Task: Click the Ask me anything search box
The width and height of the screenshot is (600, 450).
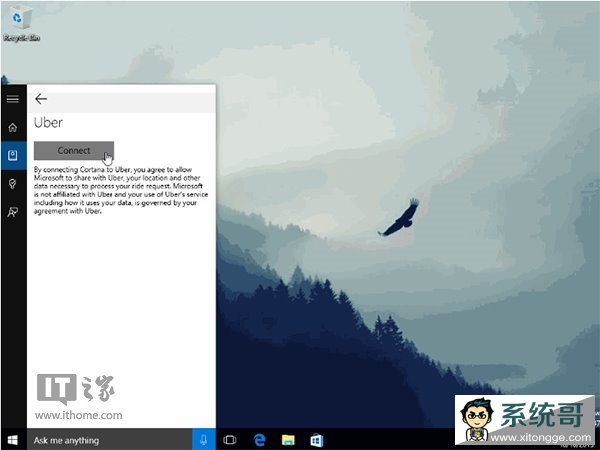Action: tap(109, 440)
